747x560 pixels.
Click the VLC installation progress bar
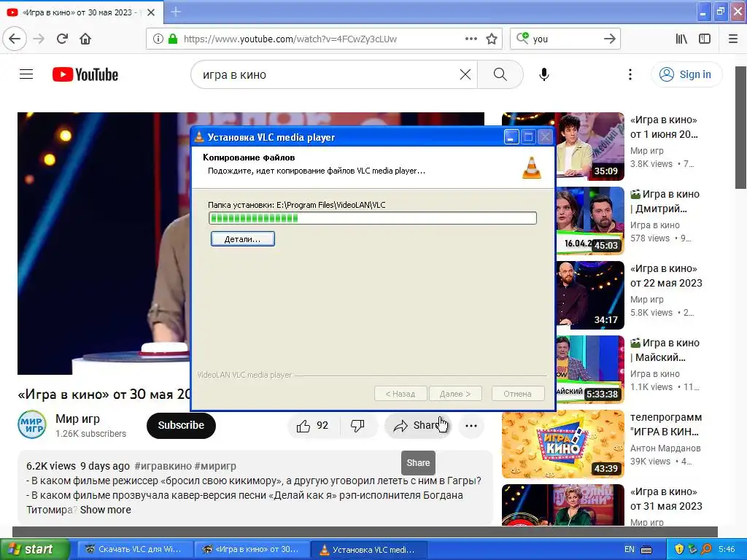coord(373,218)
